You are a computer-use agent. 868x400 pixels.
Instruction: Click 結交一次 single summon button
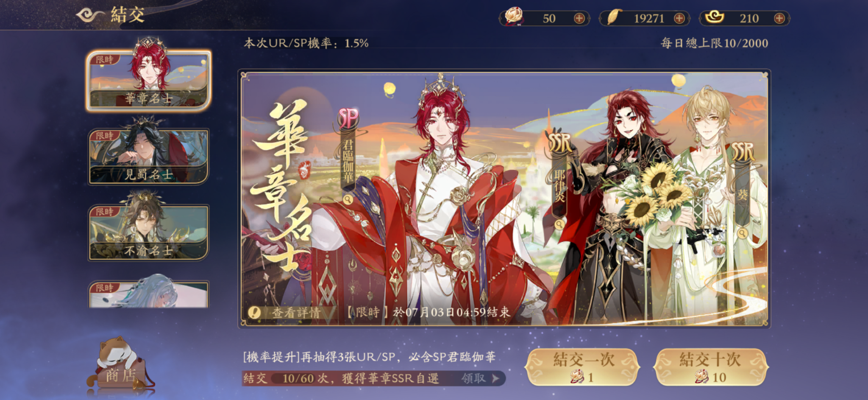pyautogui.click(x=583, y=367)
